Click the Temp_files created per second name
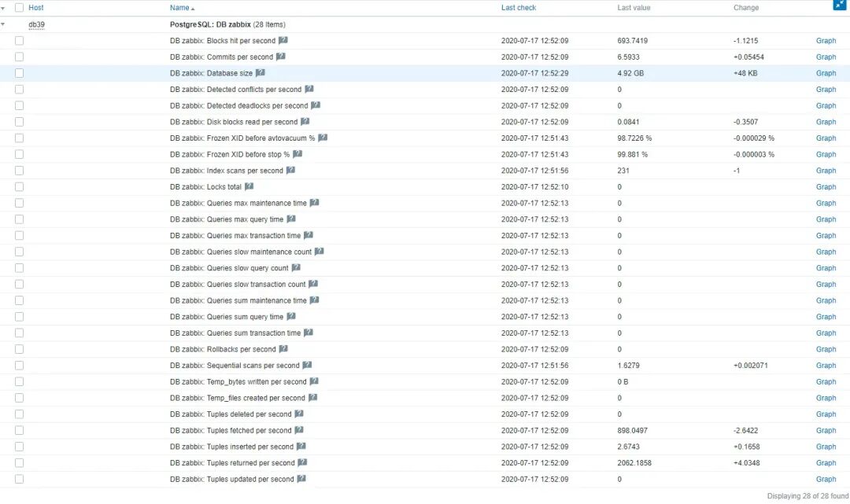This screenshot has height=504, width=850. tap(238, 398)
